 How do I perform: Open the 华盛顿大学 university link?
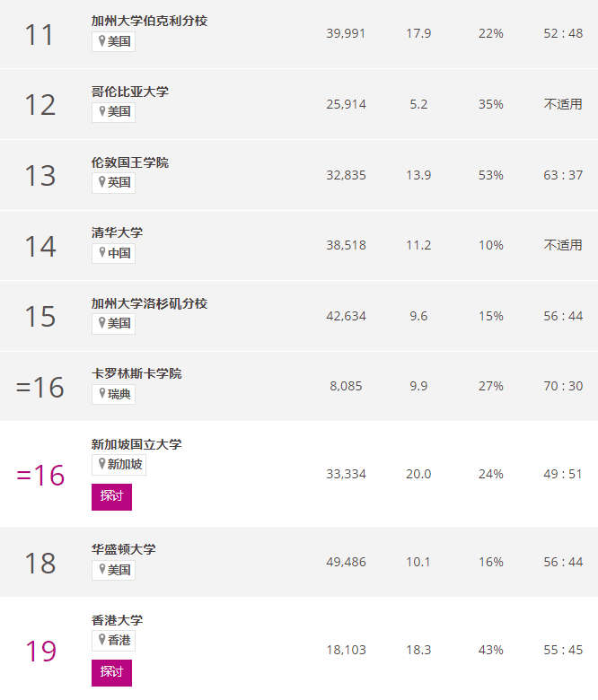[123, 549]
